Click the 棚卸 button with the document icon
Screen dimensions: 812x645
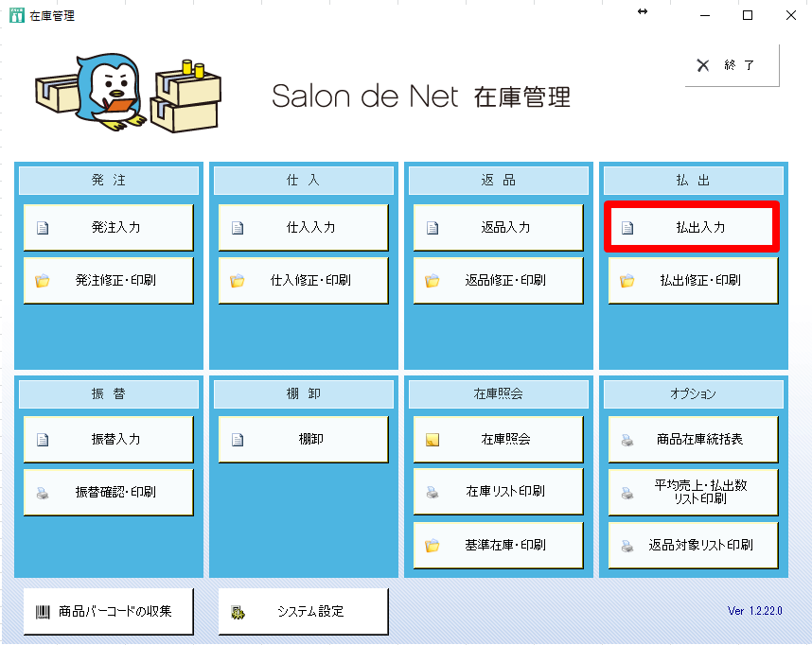click(303, 439)
